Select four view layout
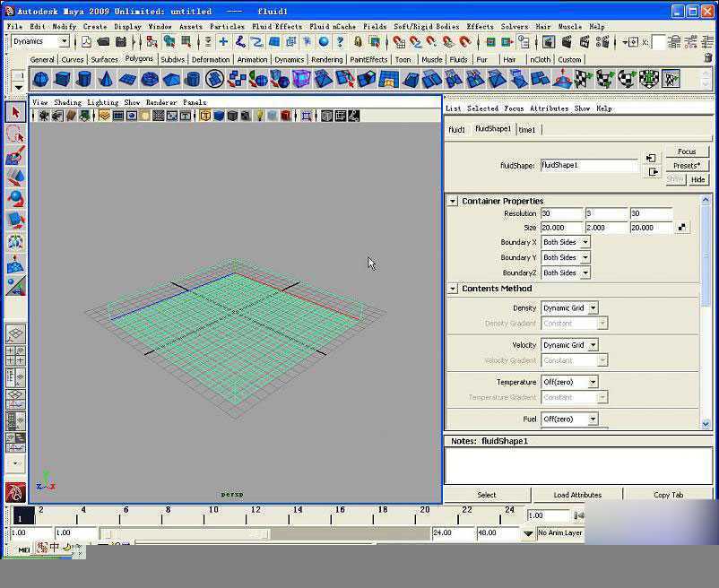 click(15, 355)
